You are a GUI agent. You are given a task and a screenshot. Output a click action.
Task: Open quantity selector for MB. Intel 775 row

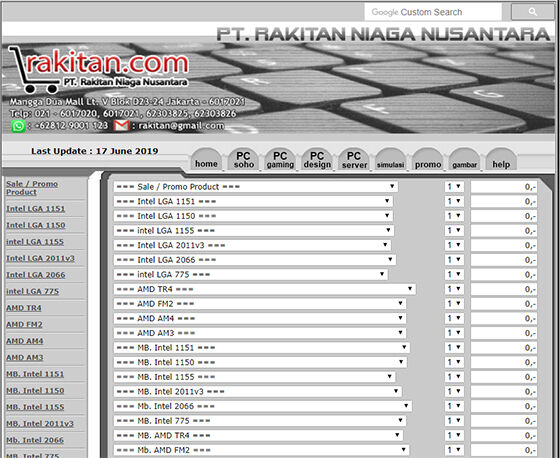tap(454, 421)
